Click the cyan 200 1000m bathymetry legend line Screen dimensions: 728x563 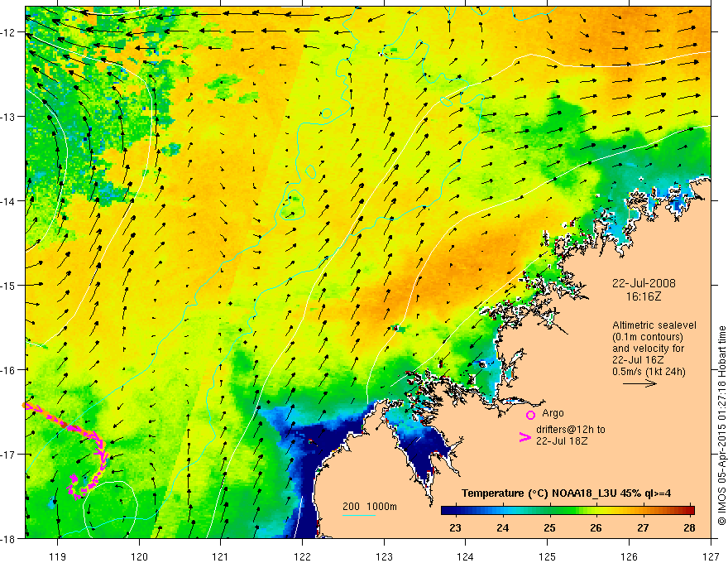(359, 515)
